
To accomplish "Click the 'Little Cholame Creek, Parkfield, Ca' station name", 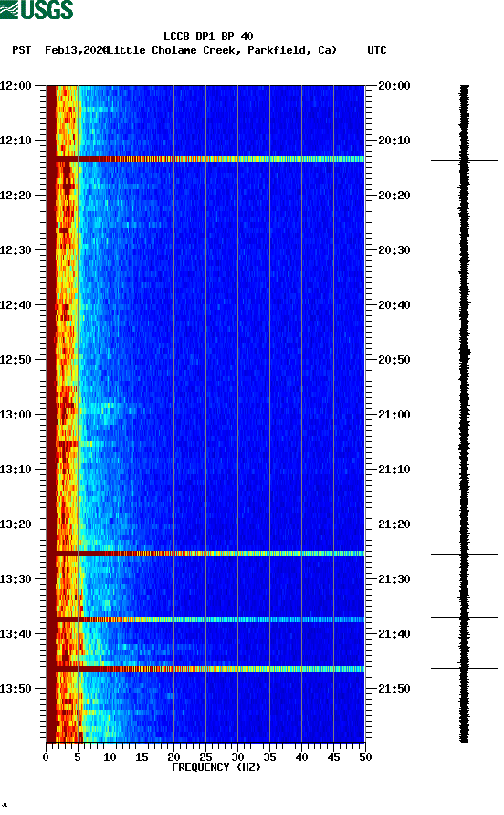I will [x=222, y=50].
